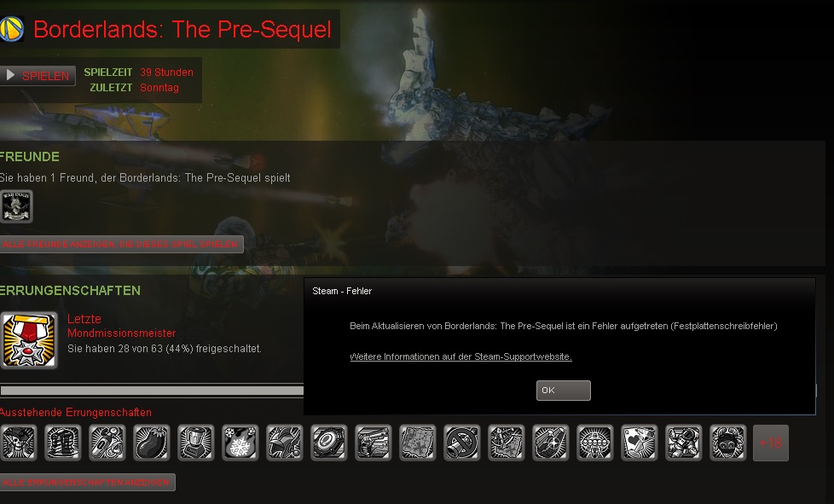Select the playing cards achievement icon
Screen dimensions: 834x504
pos(640,443)
